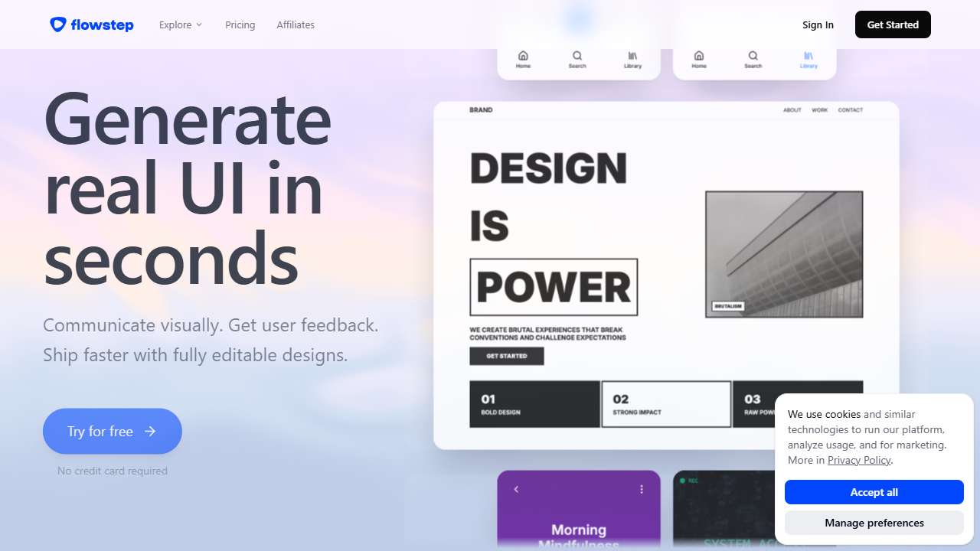Open the Privacy Policy link
980x551 pixels.
click(x=859, y=460)
